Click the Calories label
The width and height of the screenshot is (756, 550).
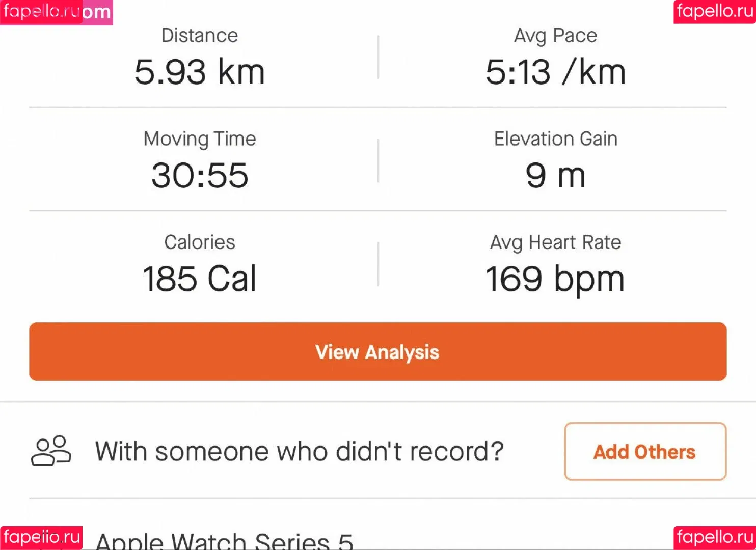(200, 242)
